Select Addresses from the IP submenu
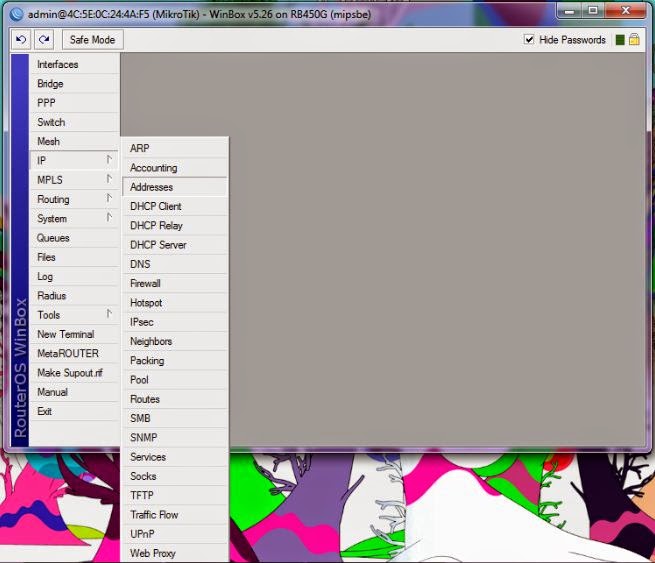 pos(175,187)
